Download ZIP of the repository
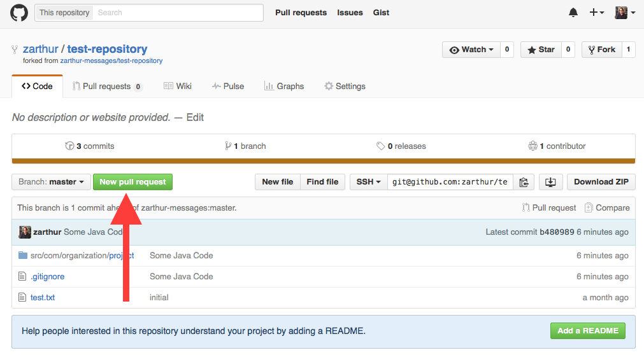The height and width of the screenshot is (355, 644). coord(601,182)
